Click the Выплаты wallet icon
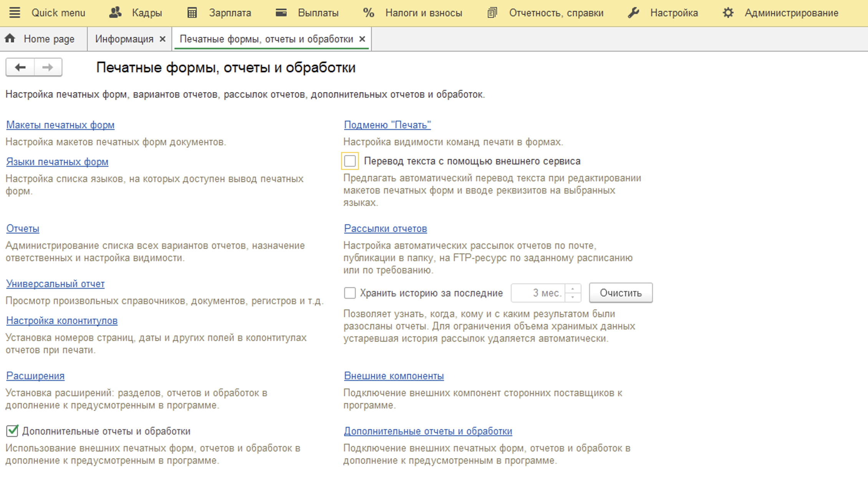868x483 pixels. [281, 13]
